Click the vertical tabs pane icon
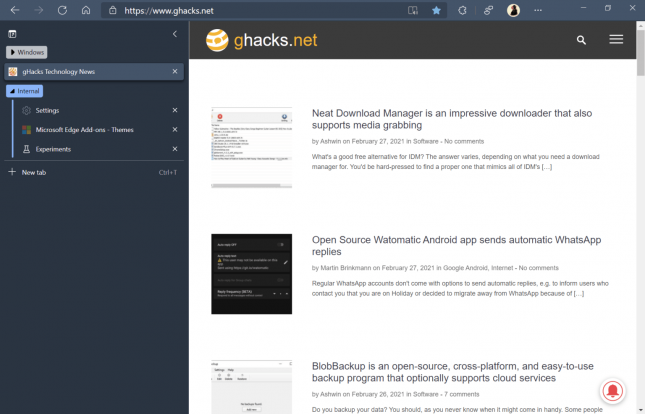Viewport: 645px width, 414px height. (12, 34)
